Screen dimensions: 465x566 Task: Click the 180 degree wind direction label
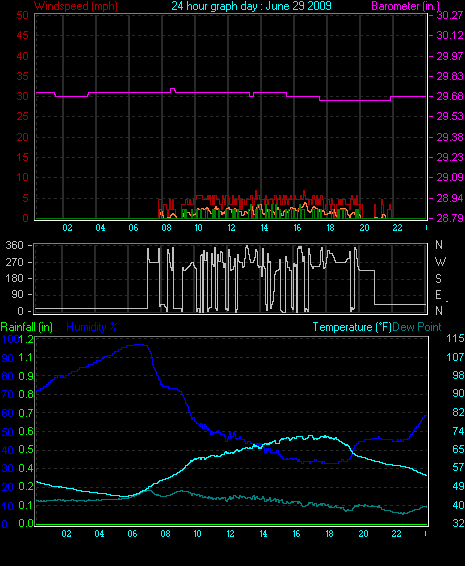14,278
